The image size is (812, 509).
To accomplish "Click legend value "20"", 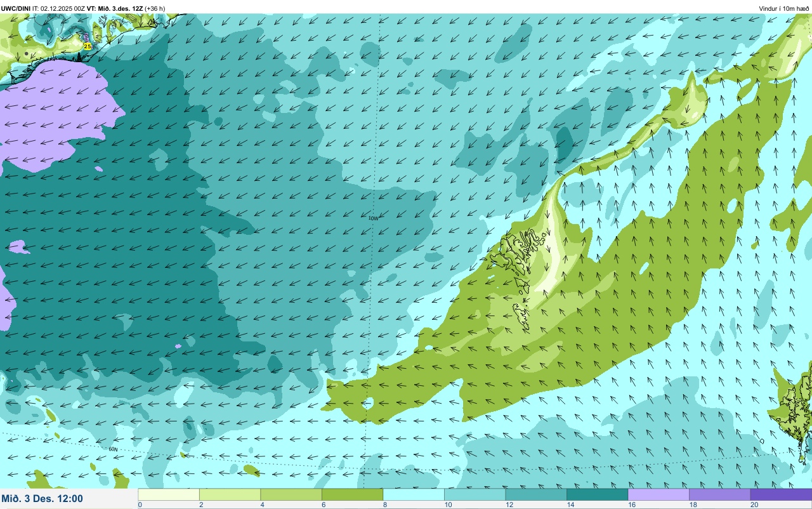I will tap(754, 505).
